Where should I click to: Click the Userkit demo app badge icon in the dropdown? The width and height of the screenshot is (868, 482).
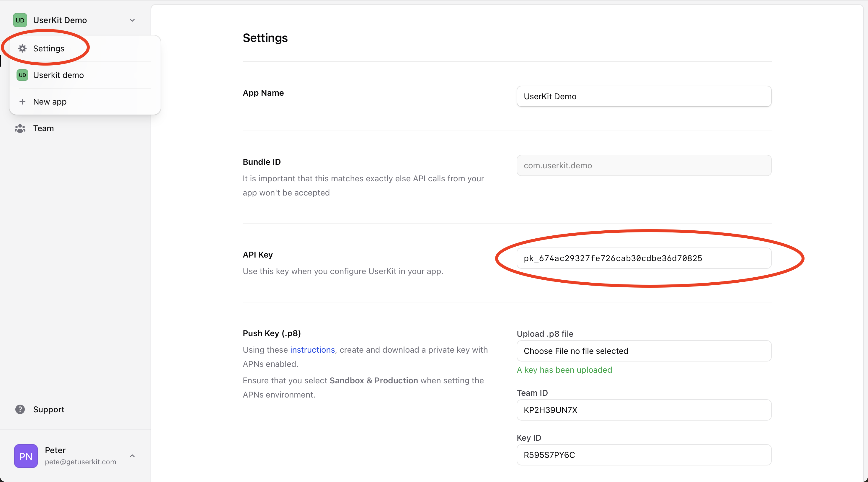coord(22,75)
